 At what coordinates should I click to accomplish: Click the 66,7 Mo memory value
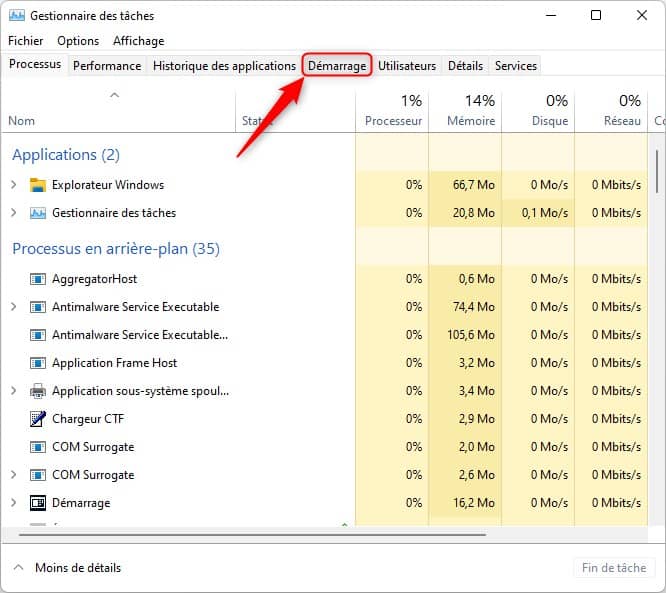[474, 185]
